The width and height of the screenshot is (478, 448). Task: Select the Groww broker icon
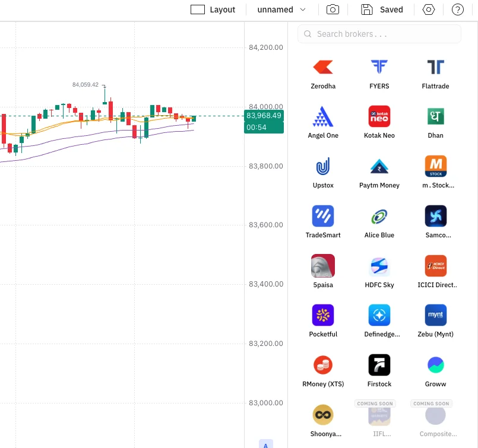tap(435, 365)
